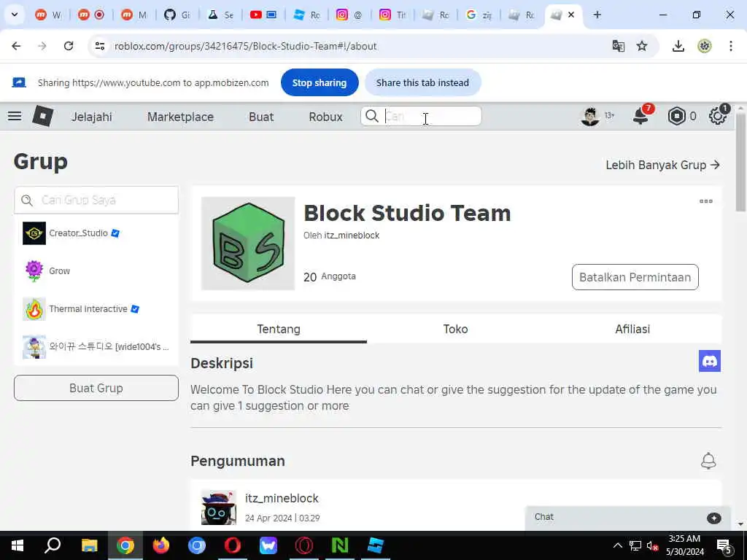Click Stop sharing button
747x560 pixels.
coord(320,83)
